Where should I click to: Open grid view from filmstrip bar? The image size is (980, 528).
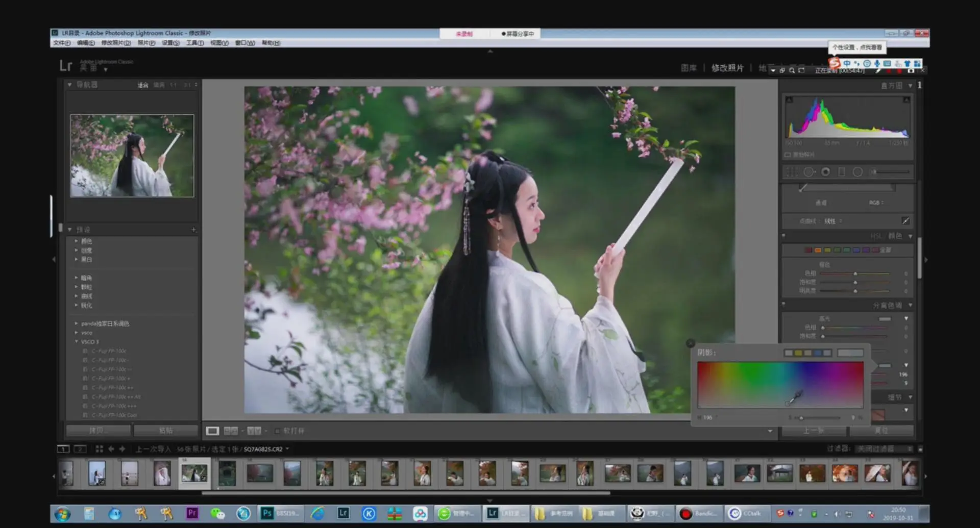point(99,449)
